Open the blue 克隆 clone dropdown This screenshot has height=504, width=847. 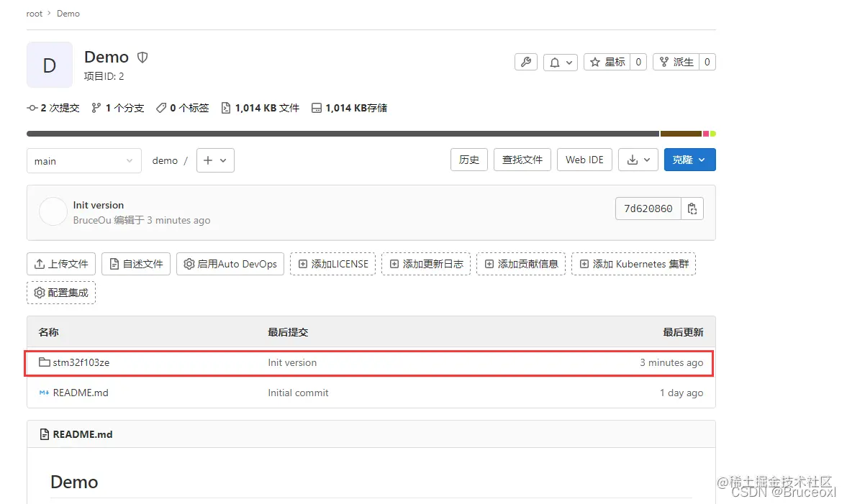click(690, 160)
